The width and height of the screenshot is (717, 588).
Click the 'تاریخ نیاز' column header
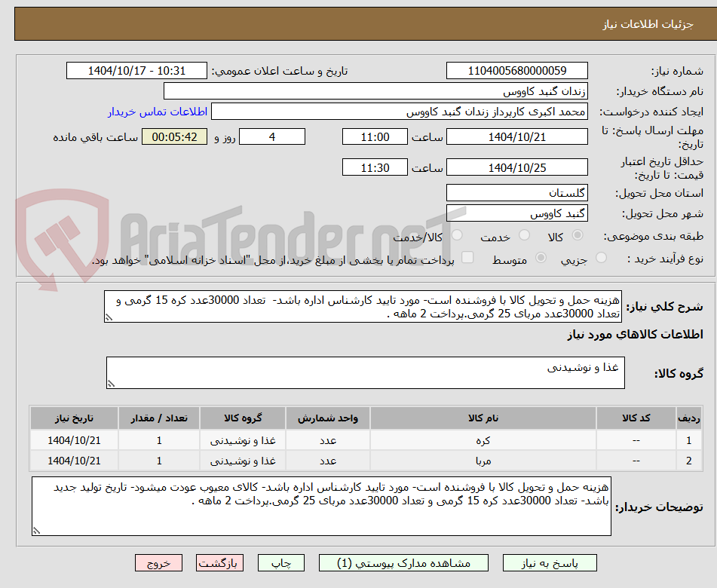pyautogui.click(x=74, y=418)
